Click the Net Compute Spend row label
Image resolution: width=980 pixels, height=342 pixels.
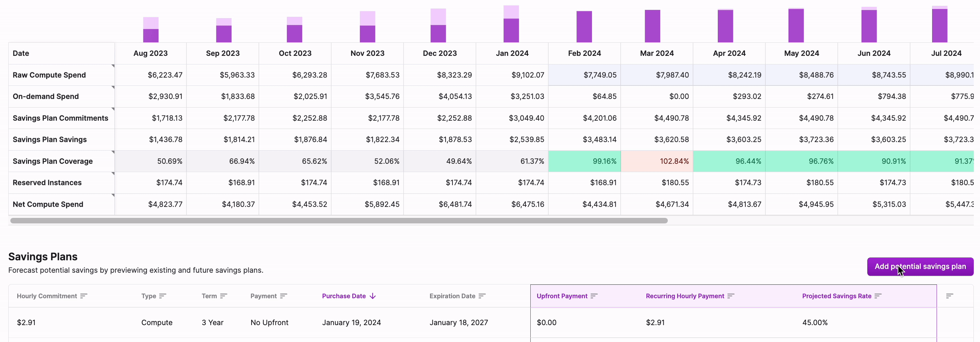click(48, 204)
